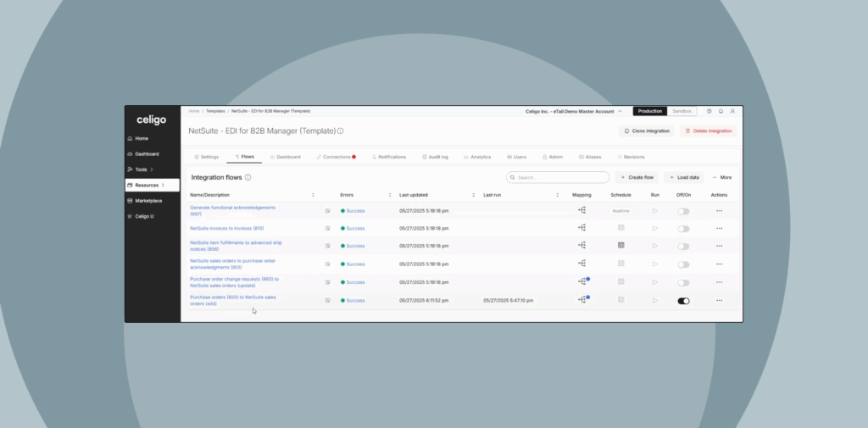This screenshot has height=428, width=868.
Task: Click the Create flow button
Action: [636, 178]
